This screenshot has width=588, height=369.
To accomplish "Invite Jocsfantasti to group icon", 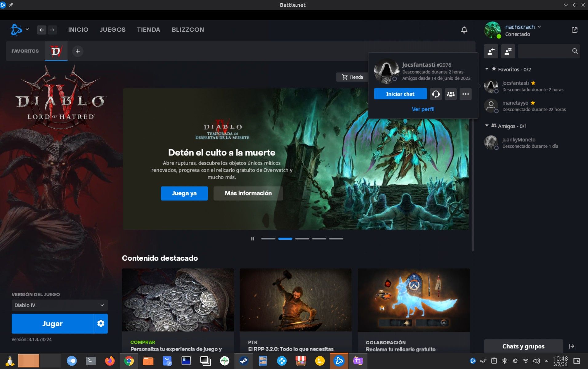I will [451, 94].
